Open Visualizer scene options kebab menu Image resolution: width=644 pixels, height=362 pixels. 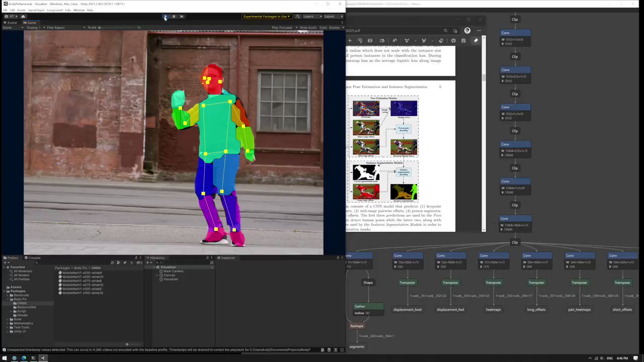[x=212, y=267]
